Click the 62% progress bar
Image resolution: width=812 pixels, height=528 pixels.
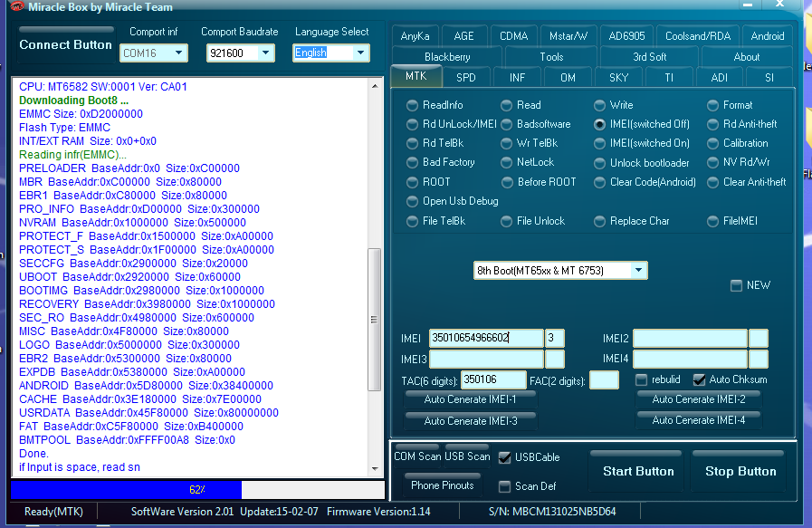[197, 490]
